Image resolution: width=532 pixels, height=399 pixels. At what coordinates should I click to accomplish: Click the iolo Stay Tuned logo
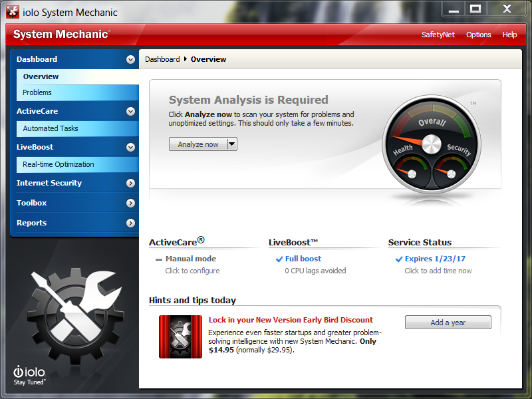point(29,375)
